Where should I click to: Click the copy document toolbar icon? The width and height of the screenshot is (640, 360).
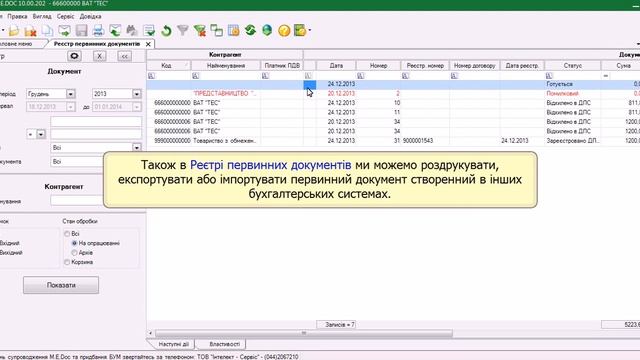[x=47, y=31]
